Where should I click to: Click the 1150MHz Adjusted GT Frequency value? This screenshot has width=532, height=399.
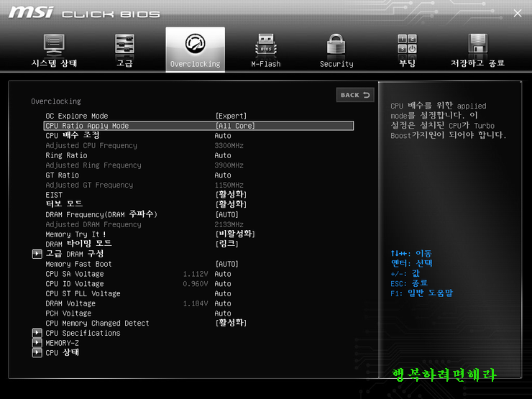(229, 185)
